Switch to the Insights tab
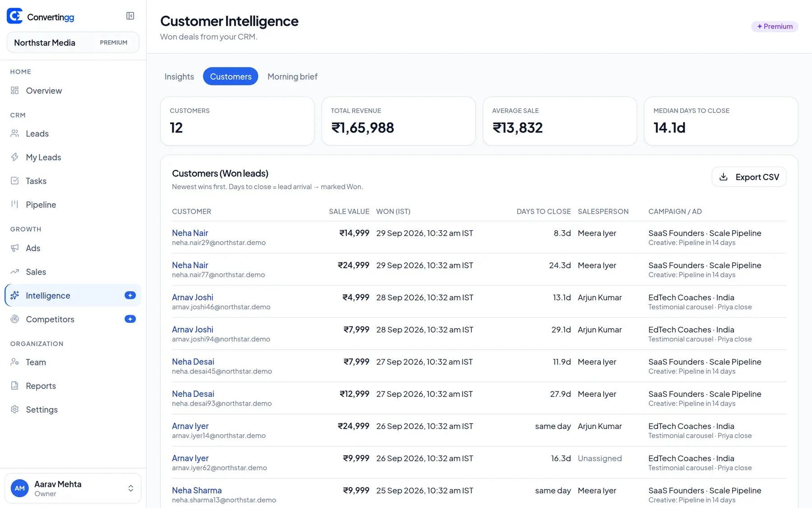Image resolution: width=812 pixels, height=508 pixels. point(179,76)
